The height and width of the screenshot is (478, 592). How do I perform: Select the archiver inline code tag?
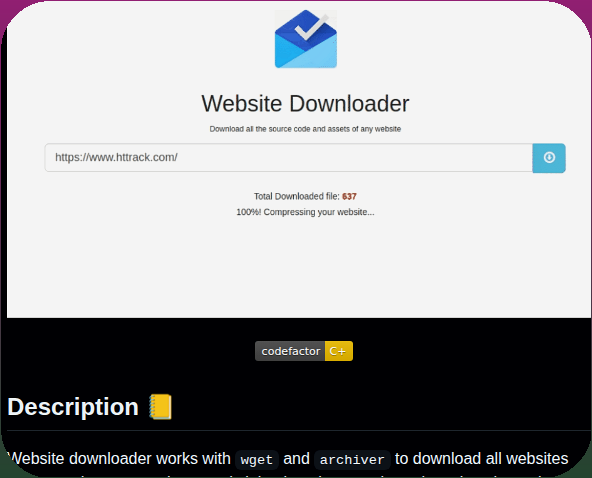click(352, 460)
